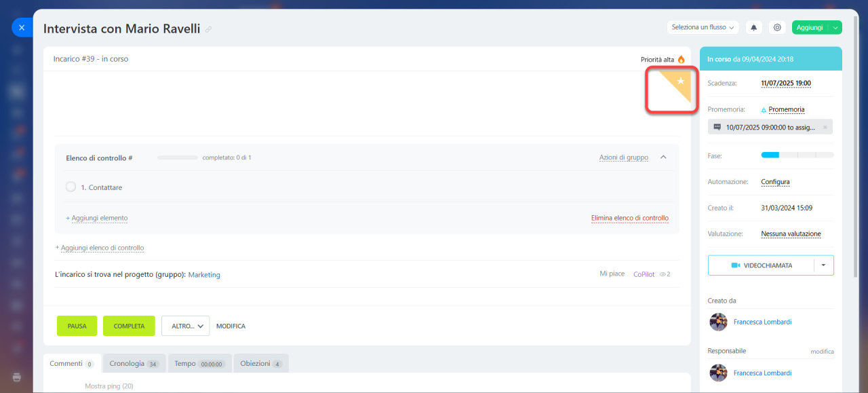Image resolution: width=868 pixels, height=393 pixels.
Task: Switch to the Commenti tab
Action: 72,364
